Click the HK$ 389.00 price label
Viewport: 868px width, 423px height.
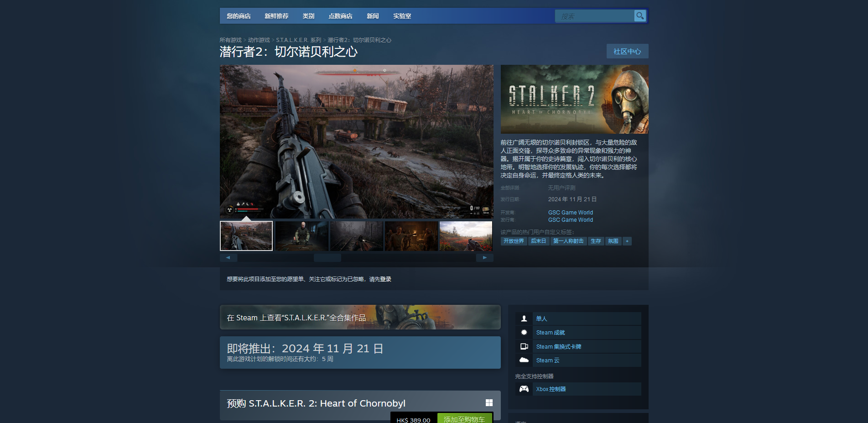pyautogui.click(x=413, y=420)
